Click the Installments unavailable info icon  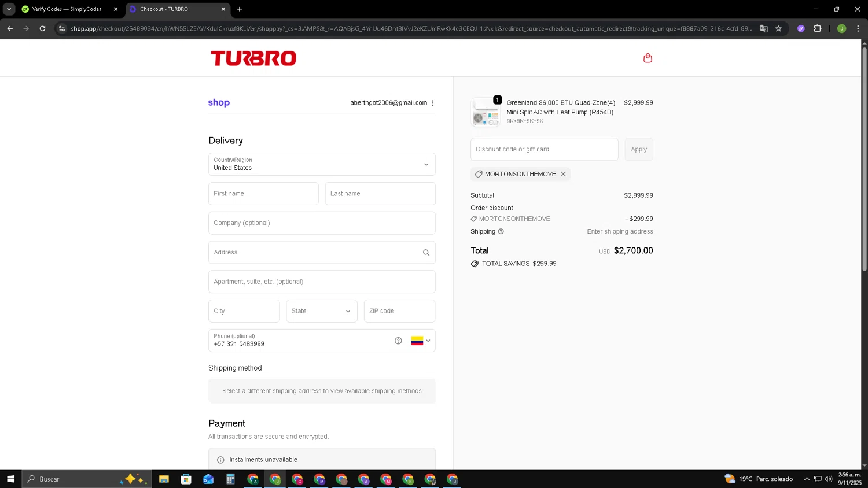[x=220, y=460]
